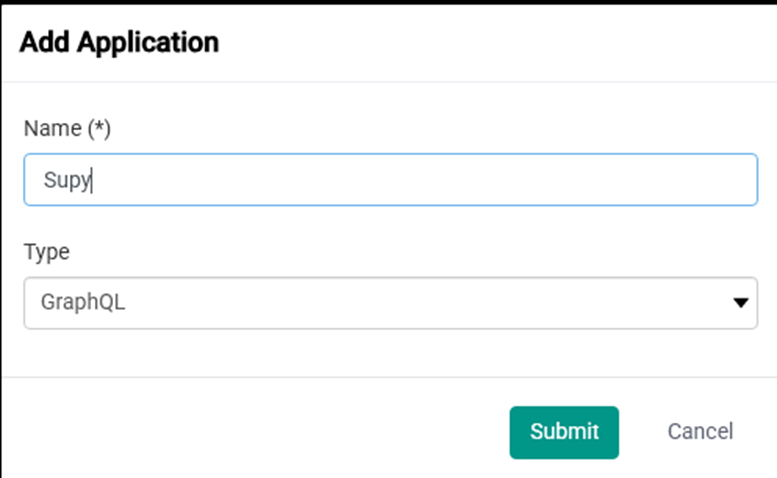Click the Cancel link text

[700, 432]
